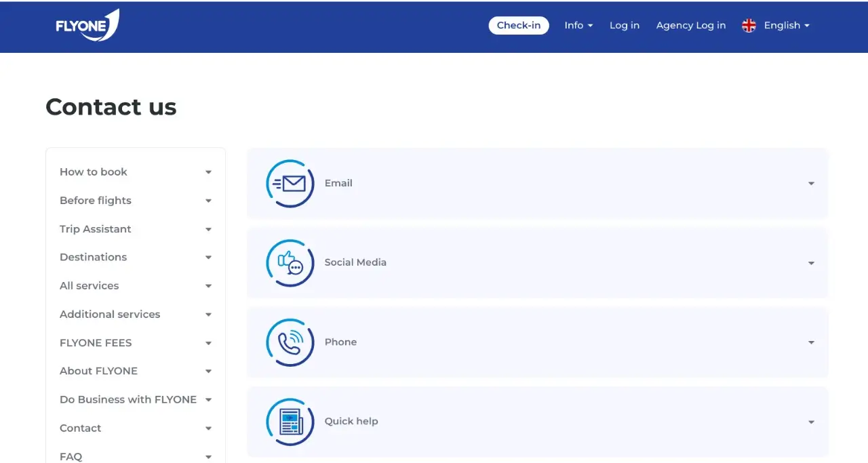The width and height of the screenshot is (868, 463).
Task: Expand FLYONE FEES arrow
Action: (208, 343)
